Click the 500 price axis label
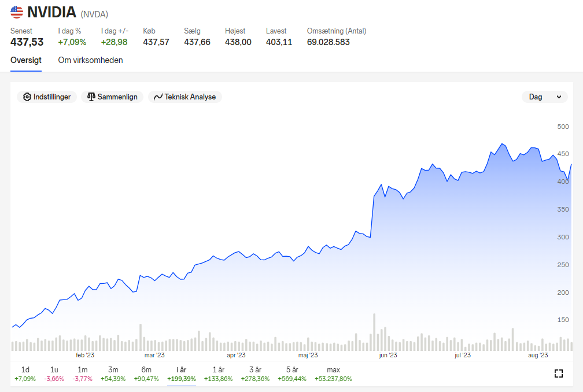 [563, 127]
